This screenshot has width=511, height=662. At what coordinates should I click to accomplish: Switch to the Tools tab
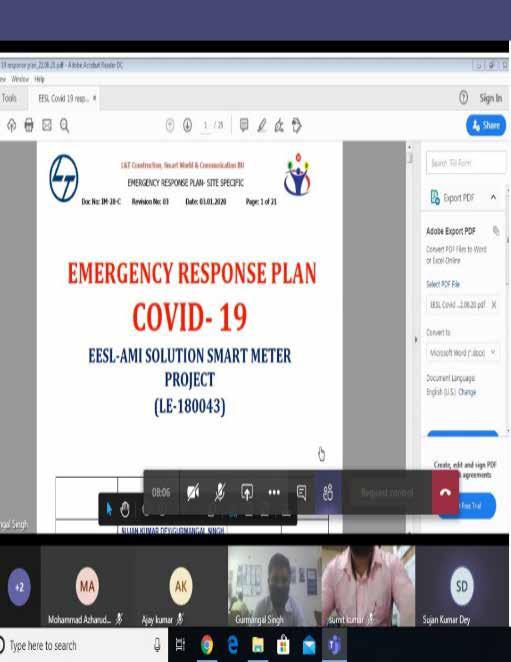click(x=9, y=98)
